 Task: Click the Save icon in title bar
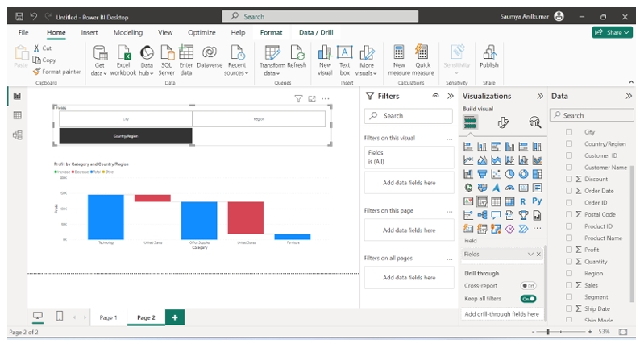point(19,17)
